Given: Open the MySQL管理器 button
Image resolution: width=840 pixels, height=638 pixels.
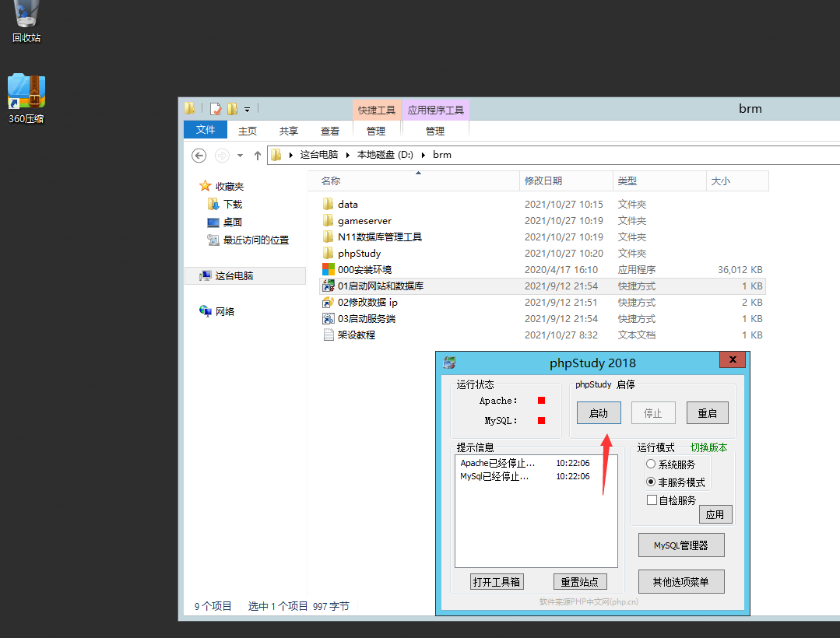Looking at the screenshot, I should 681,545.
